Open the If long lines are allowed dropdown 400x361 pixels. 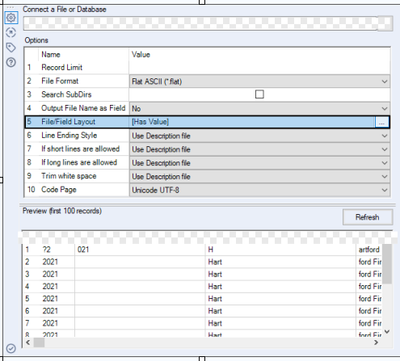(x=259, y=163)
